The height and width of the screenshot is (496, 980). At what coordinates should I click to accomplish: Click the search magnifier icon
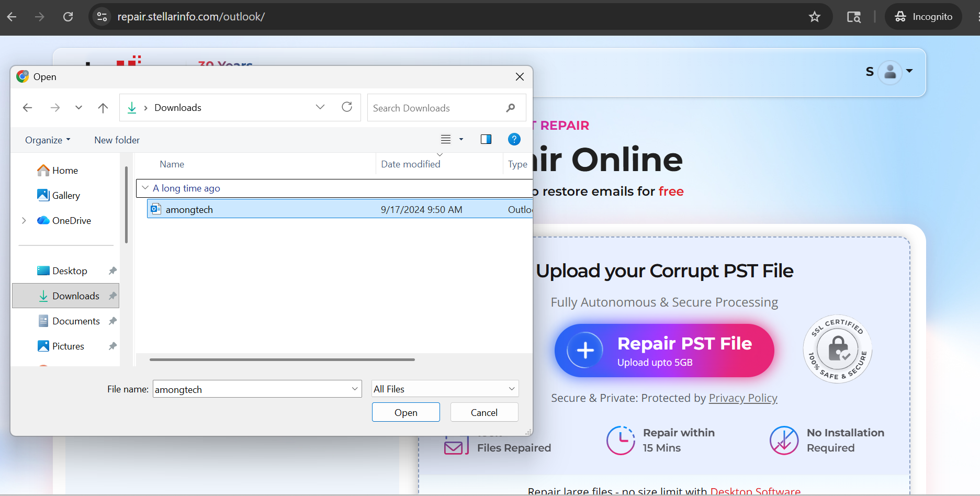point(511,108)
